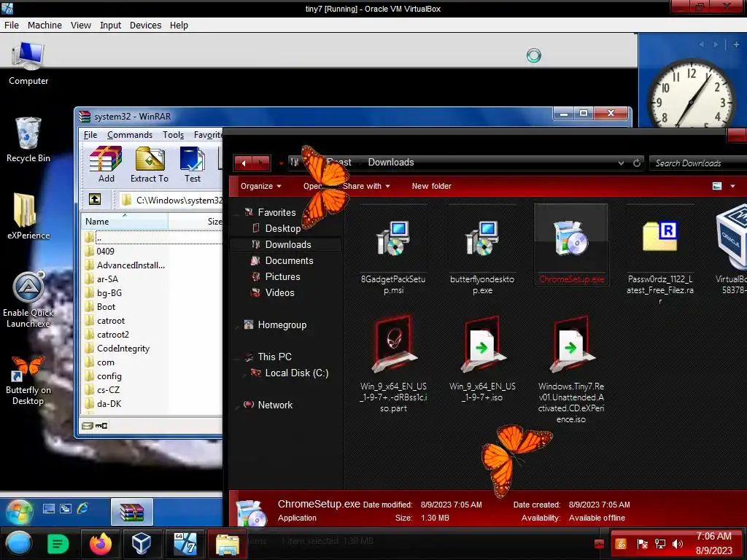Image resolution: width=747 pixels, height=560 pixels.
Task: Select Pictures in navigation pane
Action: (282, 276)
